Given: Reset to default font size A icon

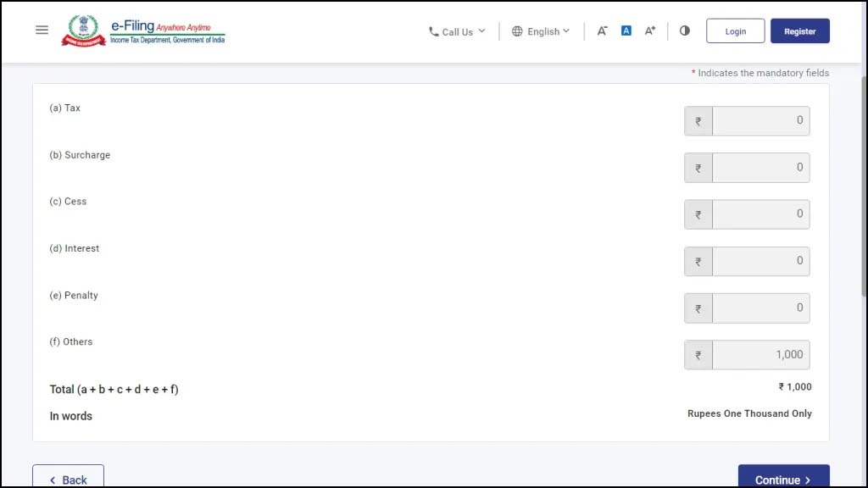Looking at the screenshot, I should point(626,31).
